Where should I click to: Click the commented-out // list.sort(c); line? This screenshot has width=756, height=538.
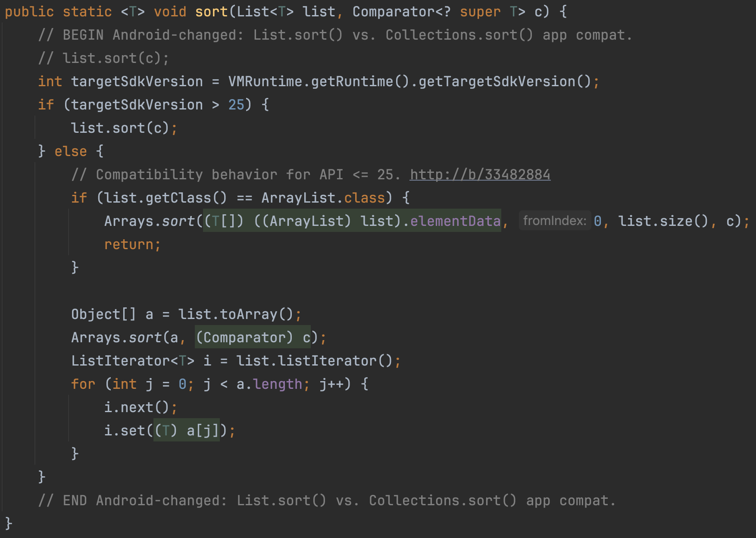click(x=104, y=58)
